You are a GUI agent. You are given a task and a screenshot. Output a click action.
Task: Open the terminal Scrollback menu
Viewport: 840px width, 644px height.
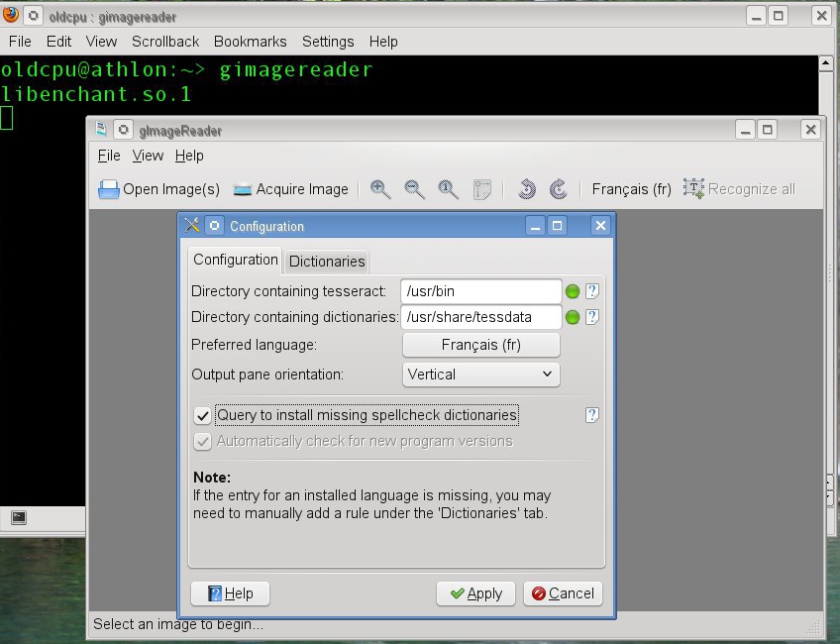click(x=165, y=42)
